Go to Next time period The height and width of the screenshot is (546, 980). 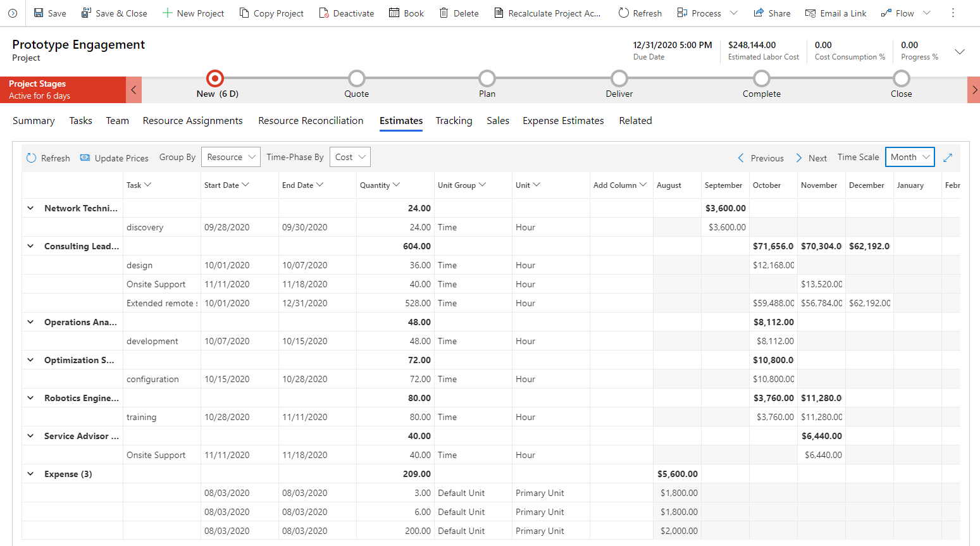tap(811, 158)
